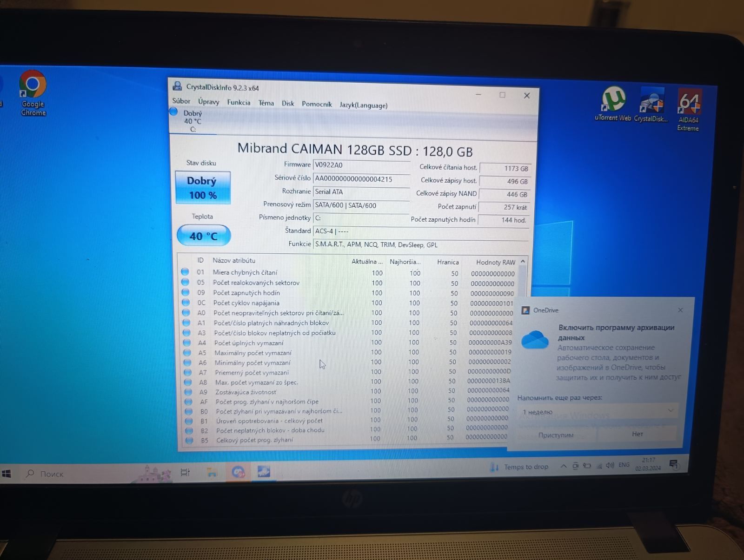Select the C: disk tab with Dobrý status
This screenshot has height=560, width=744.
pyautogui.click(x=193, y=121)
